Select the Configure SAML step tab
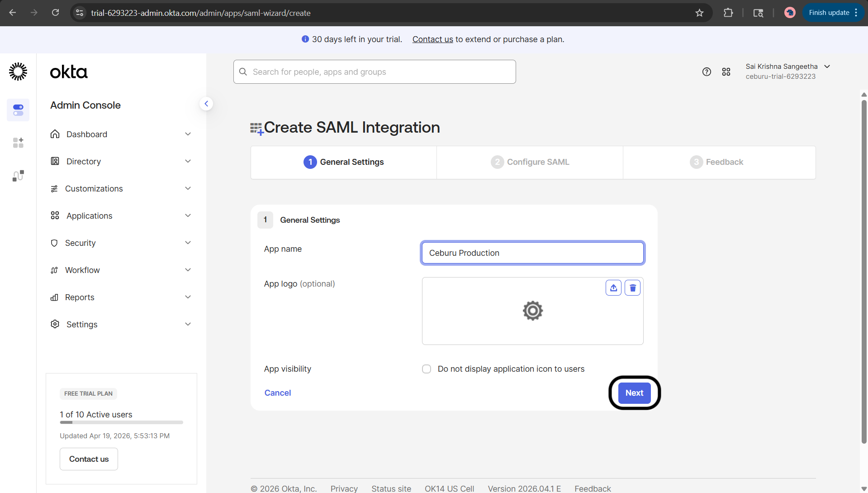 coord(530,162)
